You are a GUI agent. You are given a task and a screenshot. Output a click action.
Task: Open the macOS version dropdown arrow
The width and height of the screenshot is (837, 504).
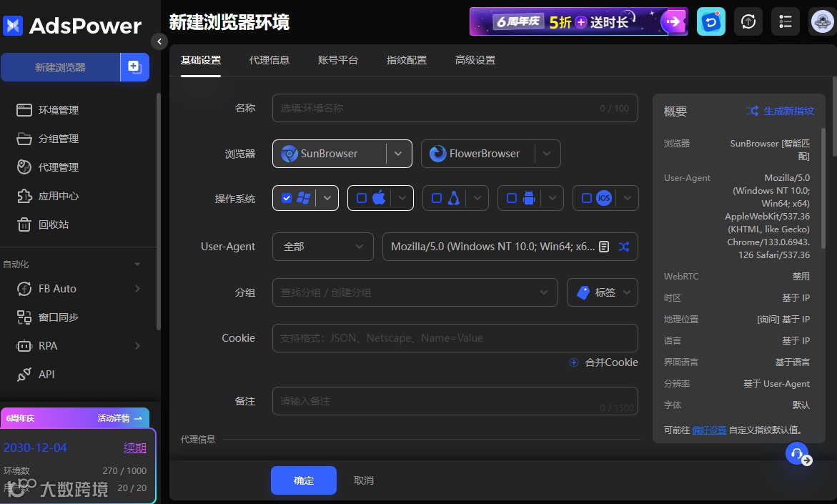[402, 198]
